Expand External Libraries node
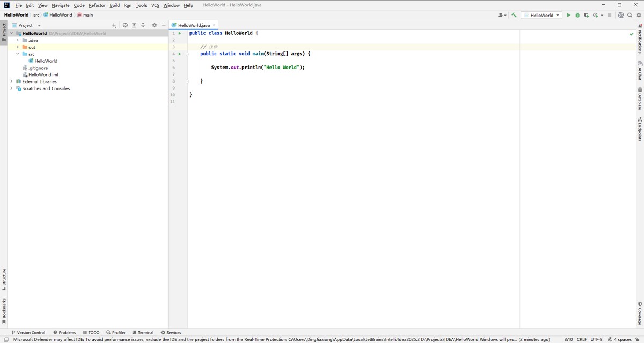The width and height of the screenshot is (644, 343). click(x=11, y=81)
